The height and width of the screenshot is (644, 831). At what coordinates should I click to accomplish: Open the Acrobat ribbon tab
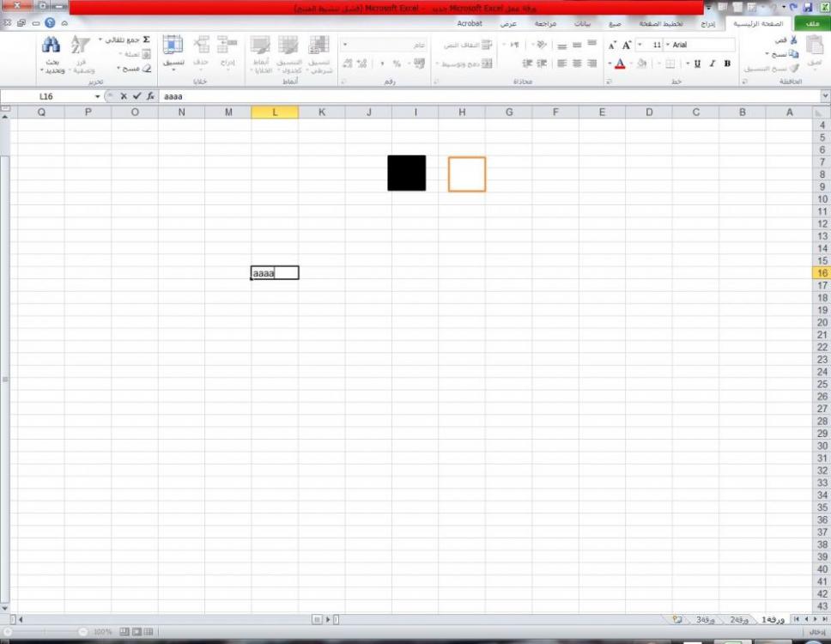(470, 24)
